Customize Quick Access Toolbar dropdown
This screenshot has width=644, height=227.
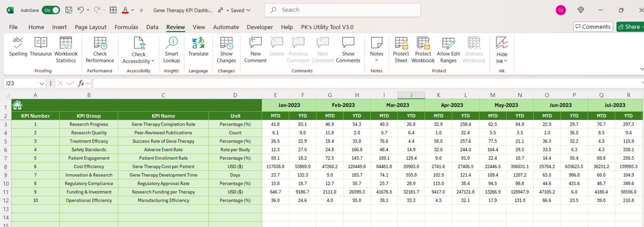141,10
